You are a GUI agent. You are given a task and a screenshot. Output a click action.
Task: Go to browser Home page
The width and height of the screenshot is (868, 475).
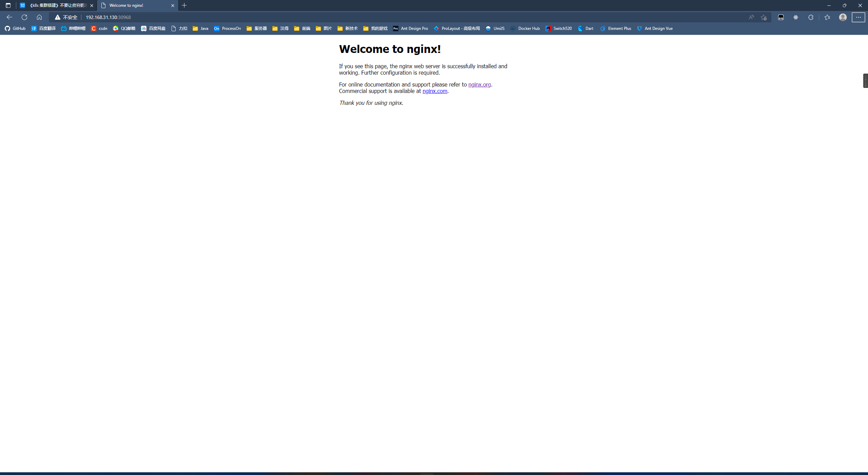click(x=39, y=17)
